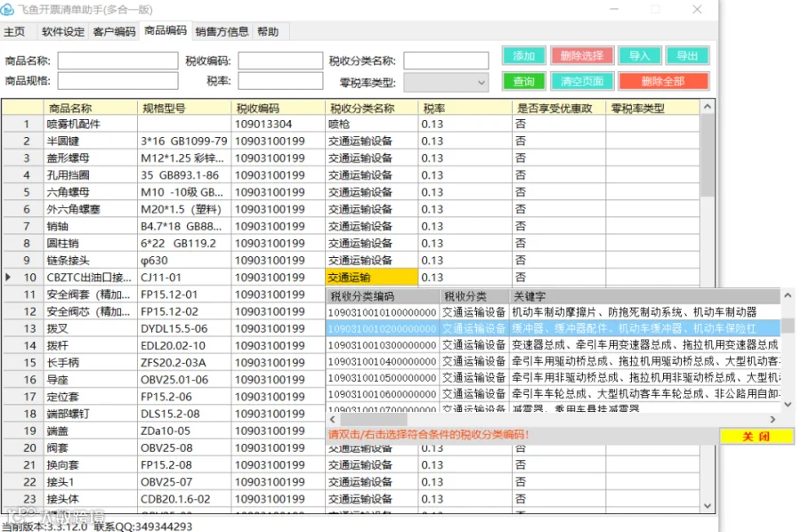This screenshot has height=532, width=801.
Task: Open the 零税率类型 dropdown
Action: click(446, 83)
